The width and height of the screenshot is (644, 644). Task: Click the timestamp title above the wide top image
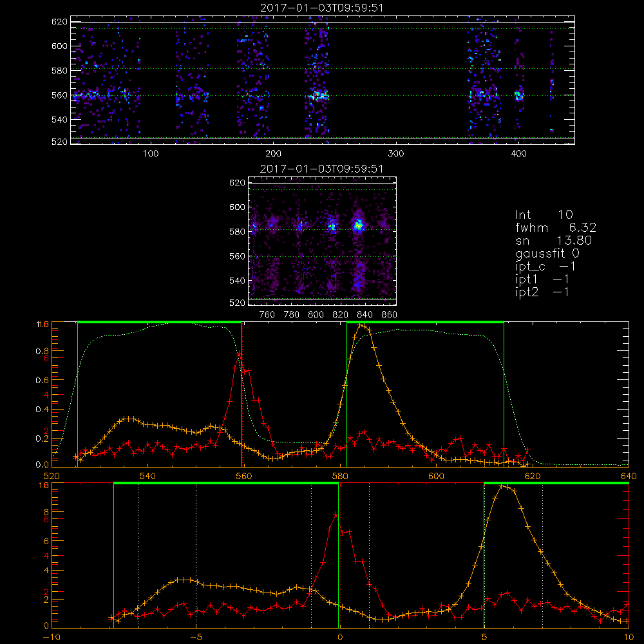point(322,8)
